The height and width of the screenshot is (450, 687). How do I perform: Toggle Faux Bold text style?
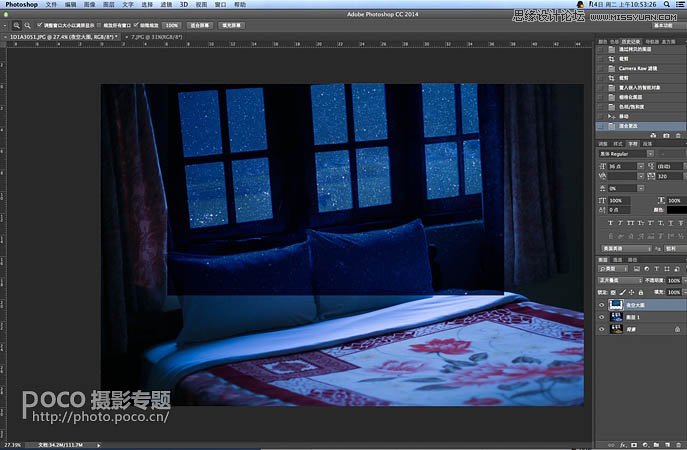coord(610,223)
